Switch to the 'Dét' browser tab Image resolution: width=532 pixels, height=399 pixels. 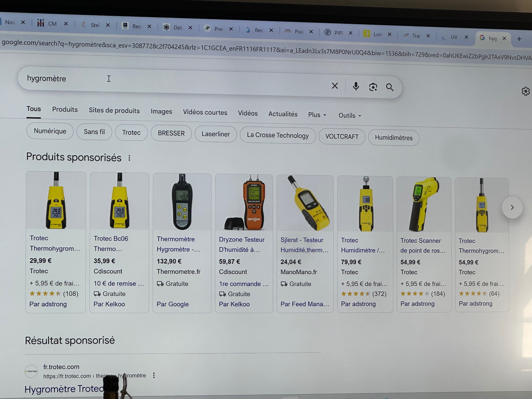click(x=173, y=27)
